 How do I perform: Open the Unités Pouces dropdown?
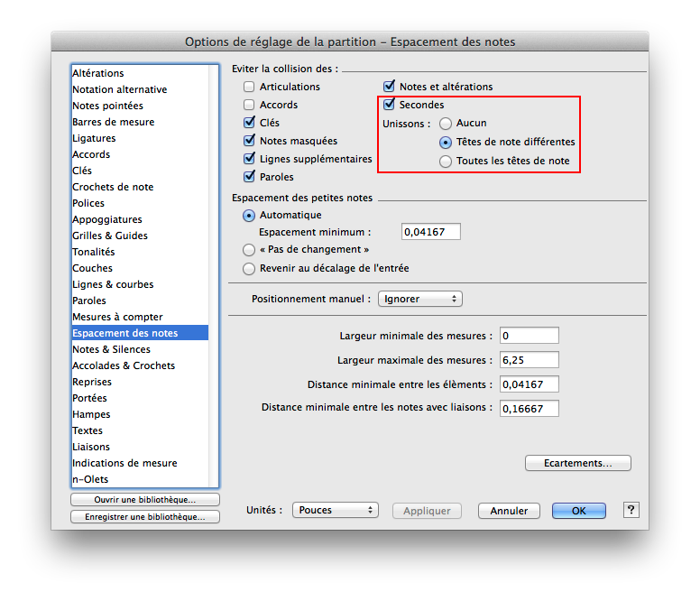coord(335,510)
